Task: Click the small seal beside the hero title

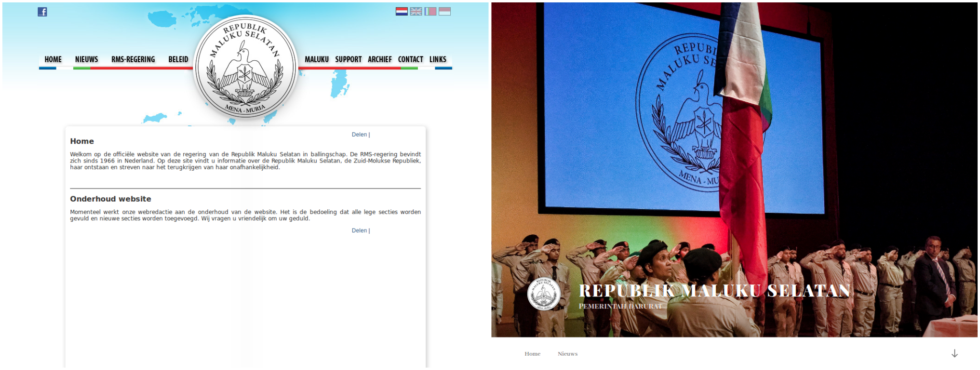Action: tap(544, 294)
